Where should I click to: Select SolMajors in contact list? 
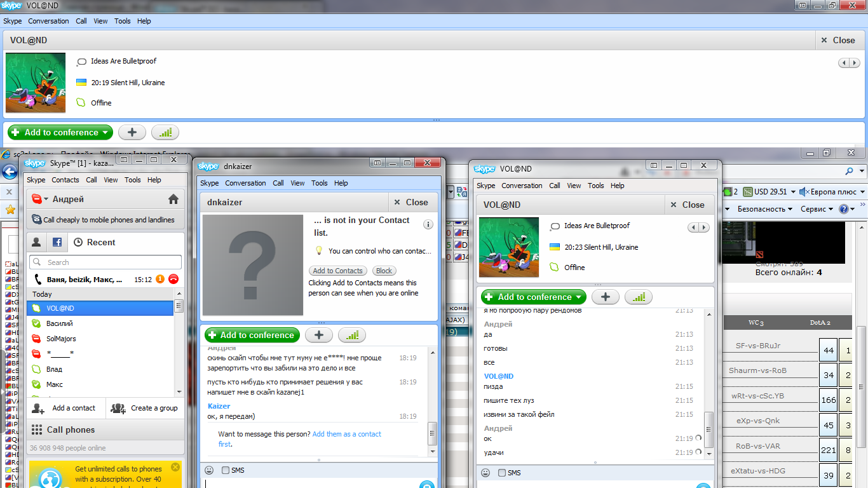pos(100,339)
